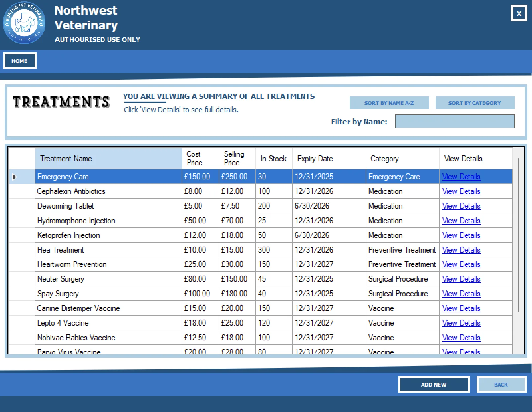This screenshot has width=532, height=412.
Task: Open View Details for Cephalexin Antibiotics
Action: [461, 191]
